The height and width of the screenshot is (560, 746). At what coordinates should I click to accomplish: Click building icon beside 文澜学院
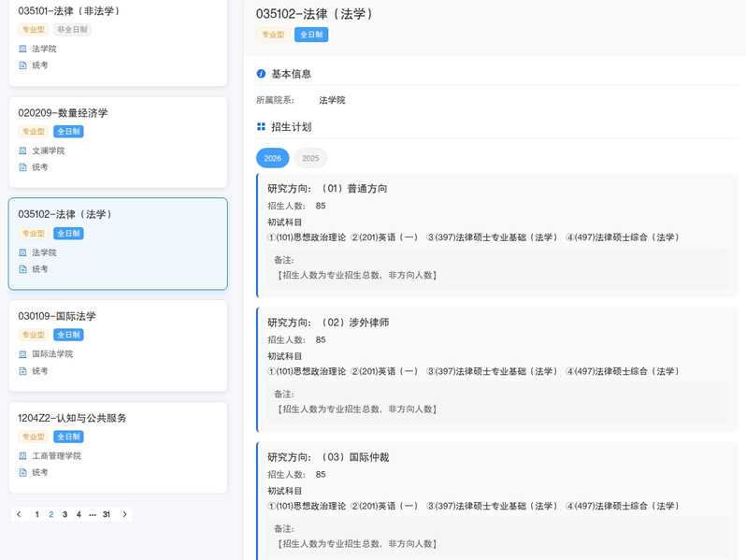tap(23, 151)
